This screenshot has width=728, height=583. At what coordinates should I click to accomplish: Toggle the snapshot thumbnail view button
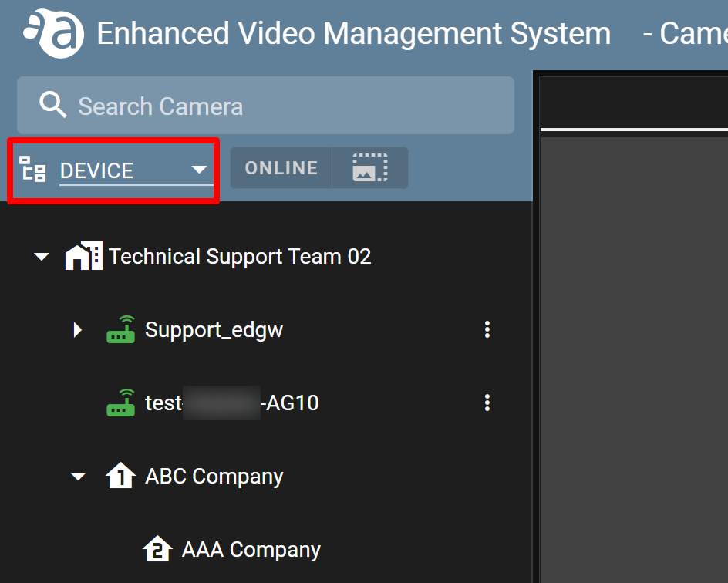click(x=370, y=168)
